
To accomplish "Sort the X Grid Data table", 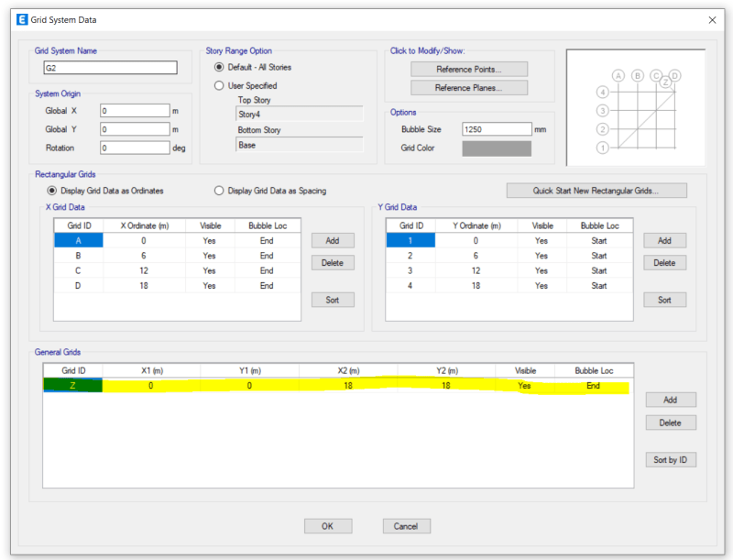I will pyautogui.click(x=333, y=300).
